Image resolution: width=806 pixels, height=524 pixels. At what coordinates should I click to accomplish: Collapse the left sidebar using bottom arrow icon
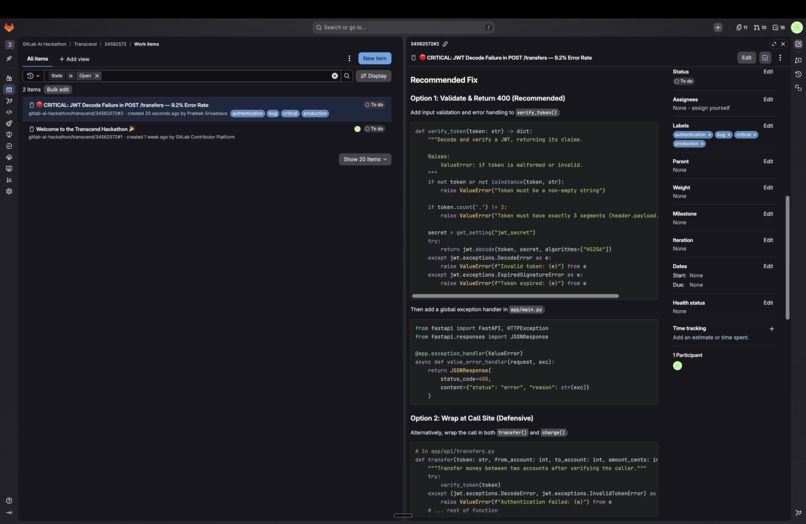tap(9, 512)
